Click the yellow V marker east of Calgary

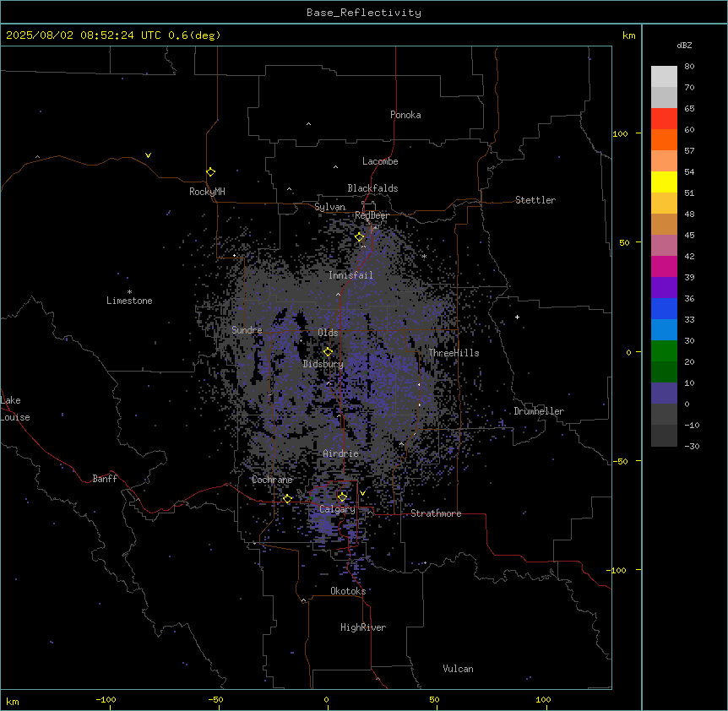(x=362, y=493)
